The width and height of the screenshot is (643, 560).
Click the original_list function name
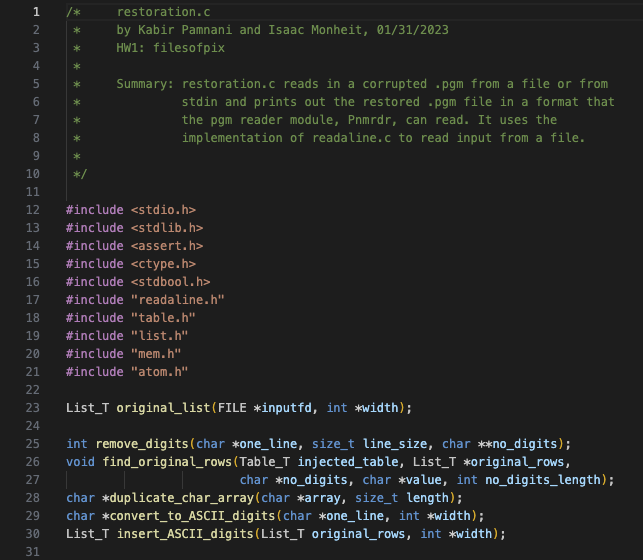(x=164, y=407)
